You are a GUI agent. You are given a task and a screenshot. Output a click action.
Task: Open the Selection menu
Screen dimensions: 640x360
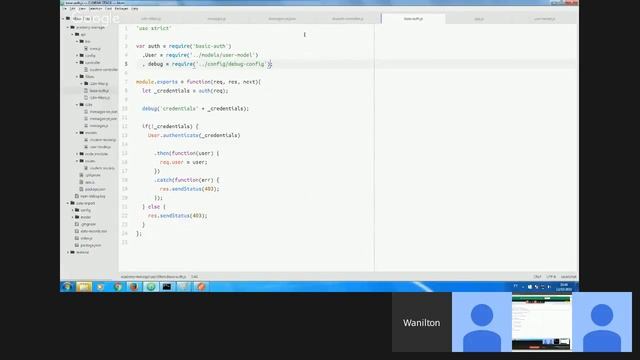pyautogui.click(x=96, y=9)
